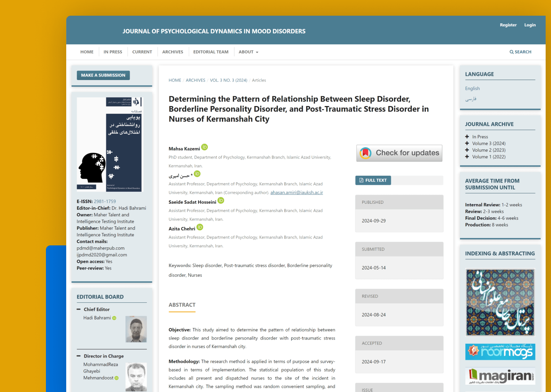
Task: Click the Register link
Action: click(508, 25)
